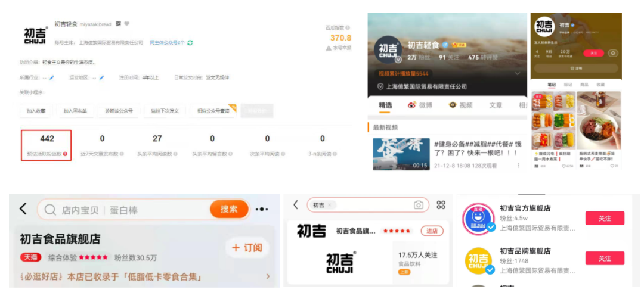The width and height of the screenshot is (644, 305).
Task: Select the 精选 tab on Weibo
Action: coord(385,105)
